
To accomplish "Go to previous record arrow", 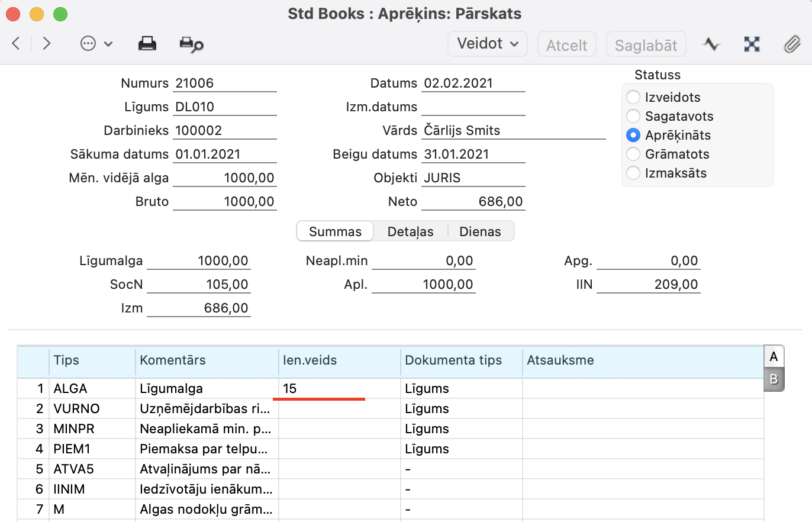I will point(16,44).
